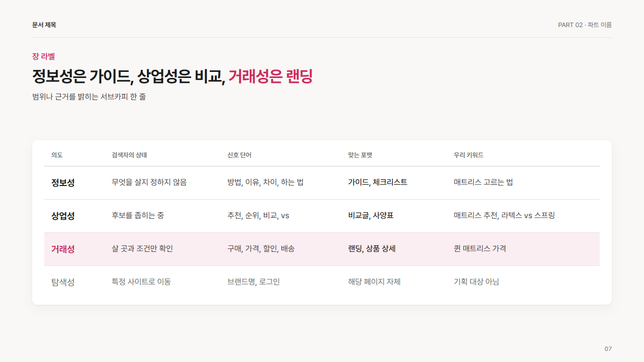The width and height of the screenshot is (644, 362).
Task: Select the cell '특정 사이트로 이동'
Action: click(141, 282)
